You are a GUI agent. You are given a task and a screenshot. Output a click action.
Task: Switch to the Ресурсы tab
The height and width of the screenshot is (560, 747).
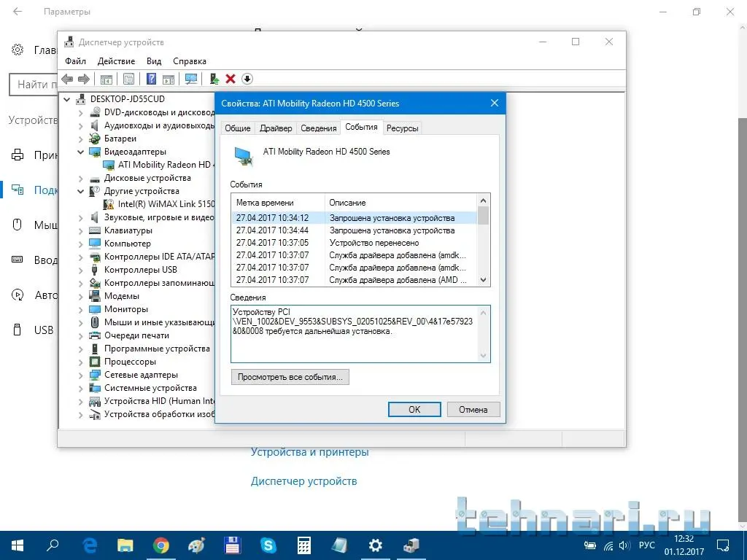(x=402, y=128)
